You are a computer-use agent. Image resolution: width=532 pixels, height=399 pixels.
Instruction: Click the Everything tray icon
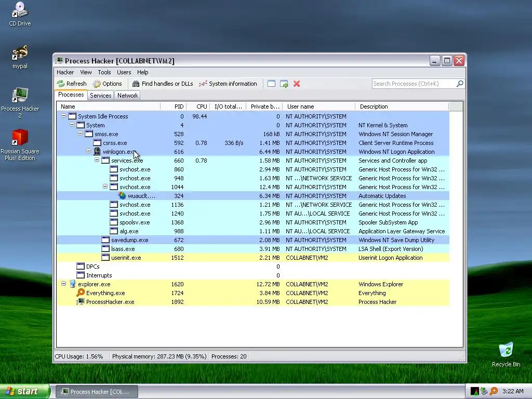[x=494, y=391]
